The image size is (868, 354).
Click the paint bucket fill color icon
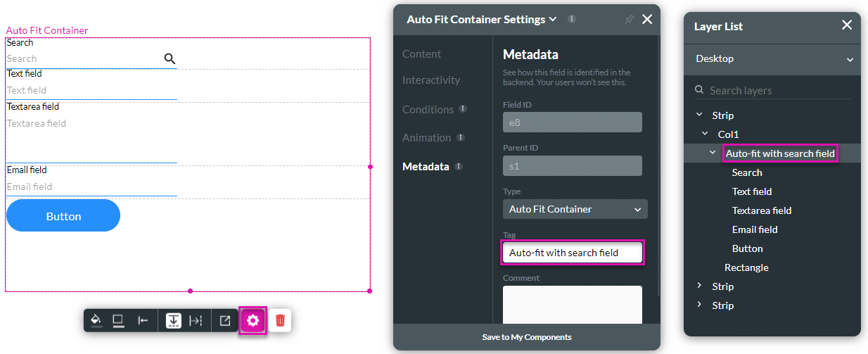(x=96, y=320)
